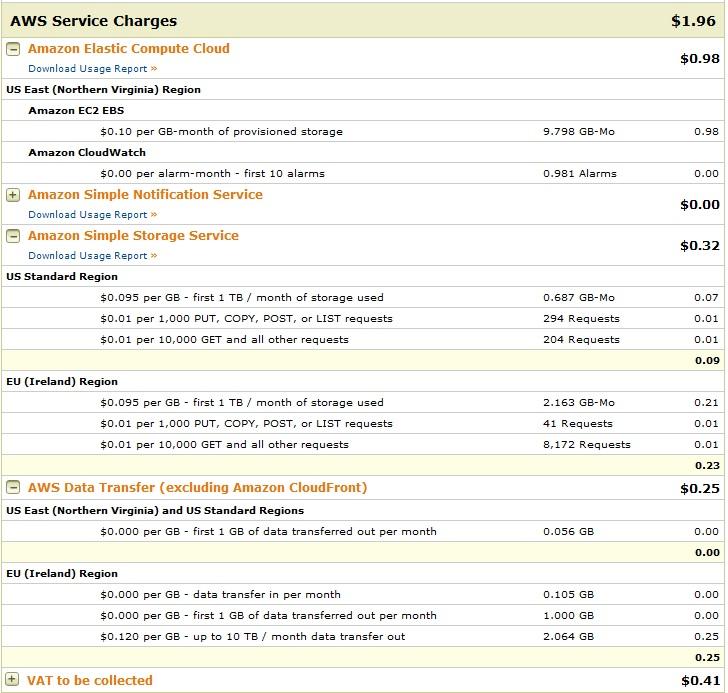The height and width of the screenshot is (693, 728).
Task: Click the $0.41 VAT amount
Action: click(700, 681)
